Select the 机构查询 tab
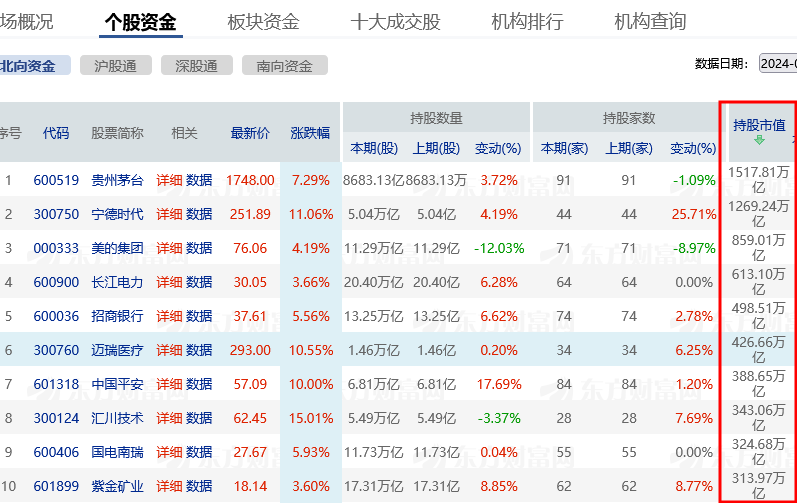 coord(650,21)
